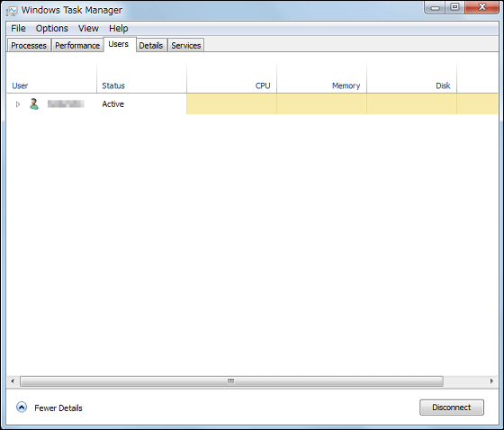The width and height of the screenshot is (504, 430).
Task: Open the Help menu
Action: 118,28
